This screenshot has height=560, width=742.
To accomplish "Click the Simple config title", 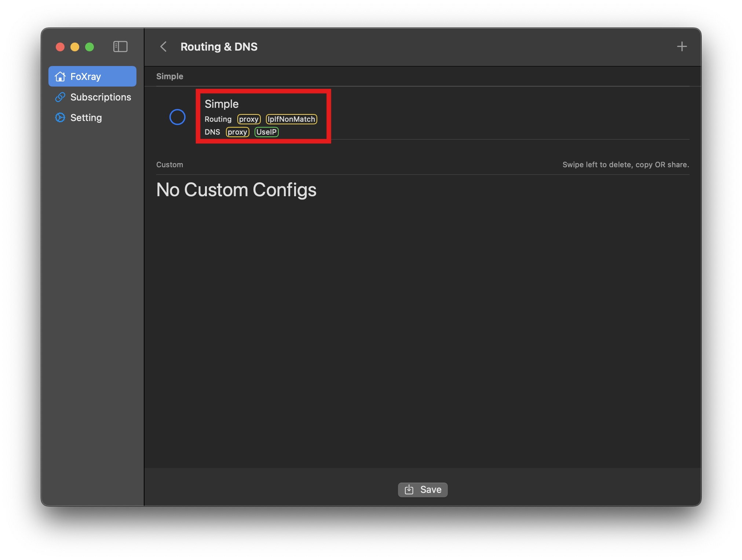I will click(222, 104).
